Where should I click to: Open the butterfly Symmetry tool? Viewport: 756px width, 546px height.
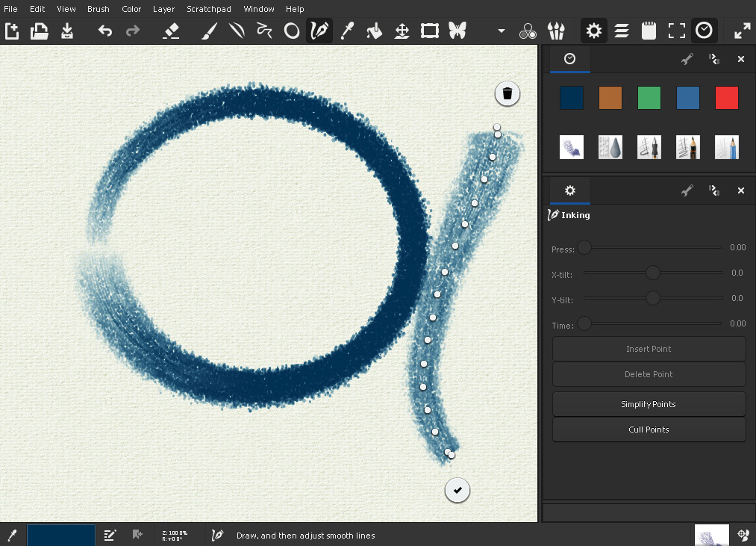457,31
